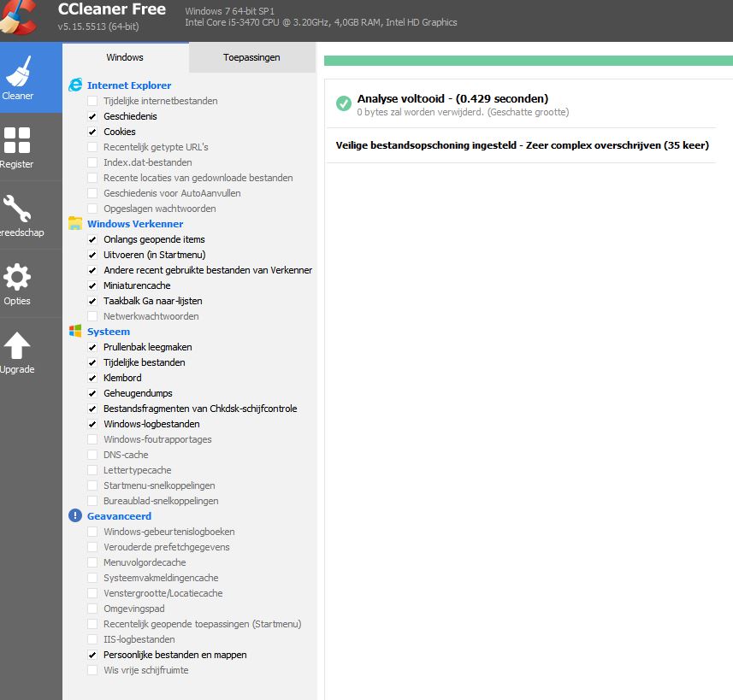This screenshot has width=733, height=700.
Task: Uncheck Taakbalk Ga naar-lijsten
Action: [x=92, y=301]
